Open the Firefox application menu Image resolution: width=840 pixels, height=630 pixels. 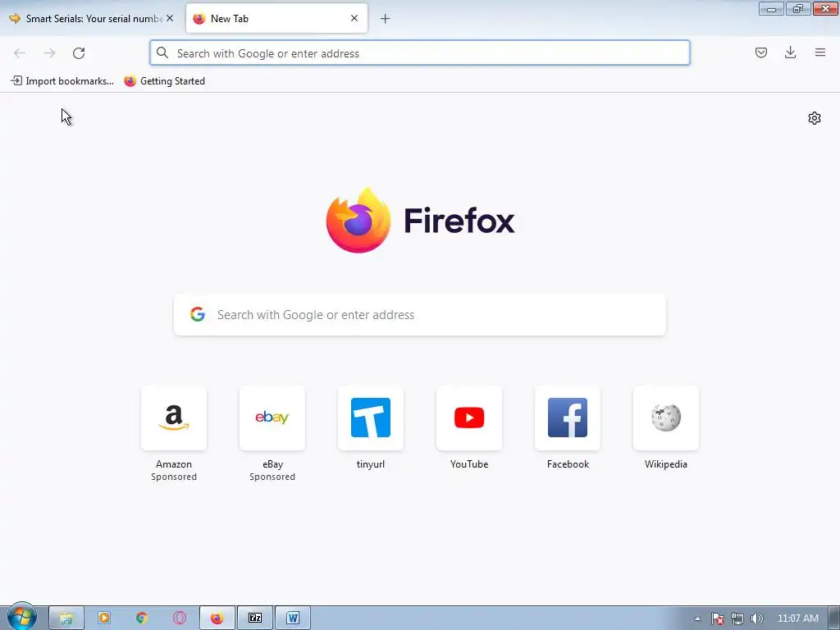coord(819,52)
